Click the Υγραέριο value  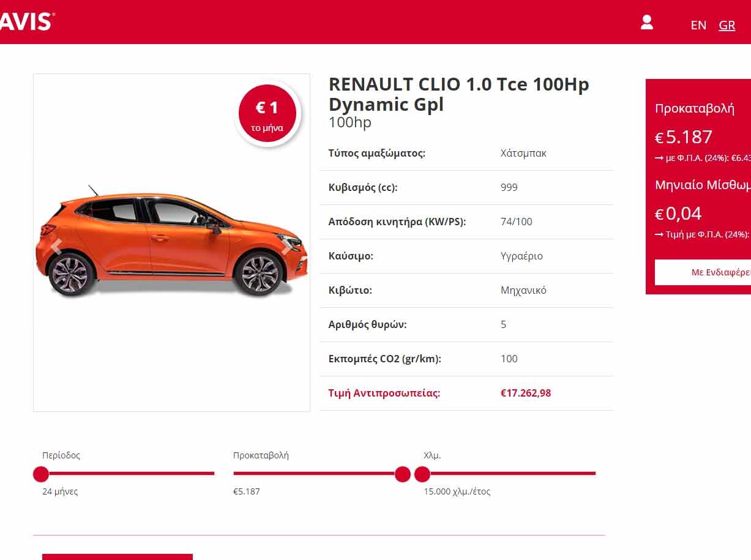pyautogui.click(x=521, y=256)
